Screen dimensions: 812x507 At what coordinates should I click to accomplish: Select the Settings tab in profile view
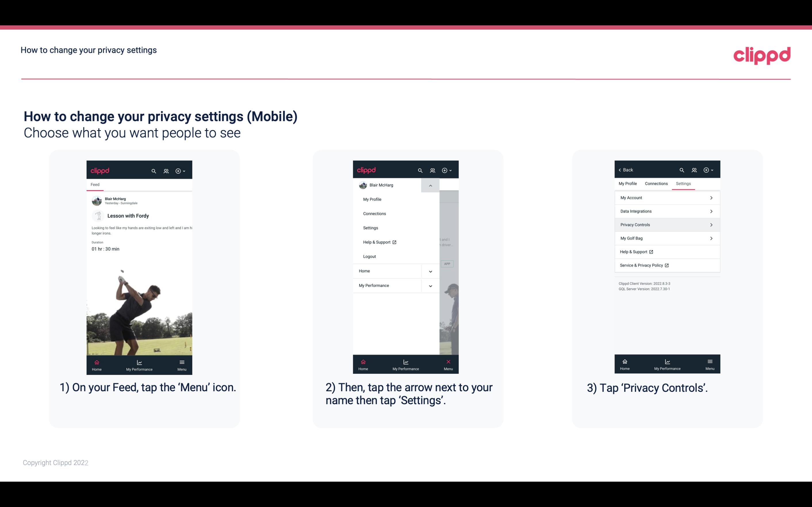click(683, 183)
